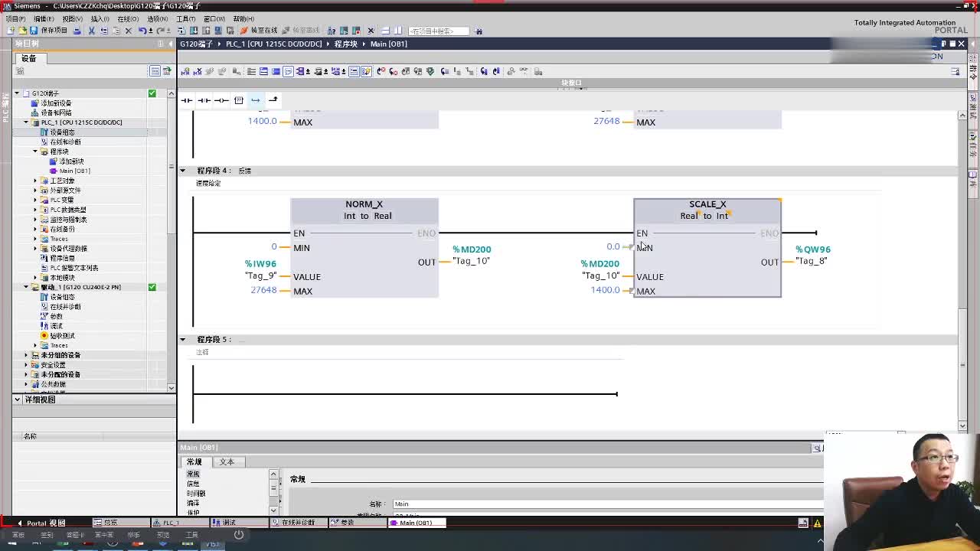Insert a normally closed contact from LAD bar
The width and height of the screenshot is (980, 551).
pyautogui.click(x=204, y=100)
